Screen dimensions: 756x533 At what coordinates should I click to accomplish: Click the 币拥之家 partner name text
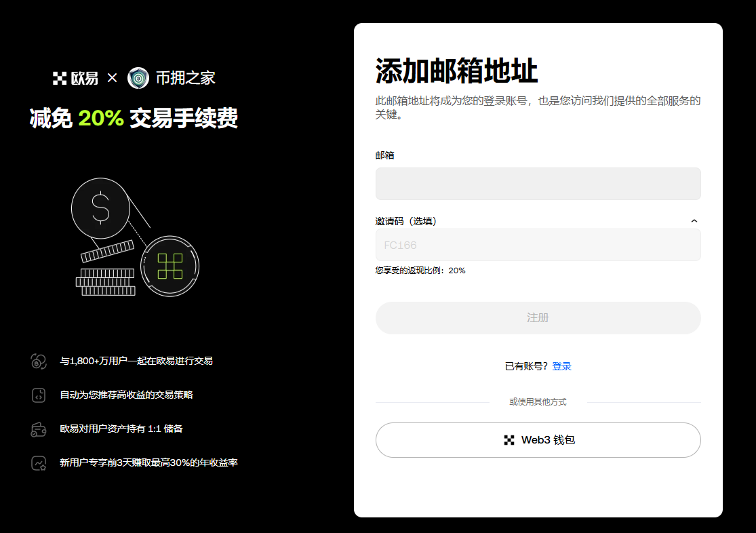(x=186, y=78)
